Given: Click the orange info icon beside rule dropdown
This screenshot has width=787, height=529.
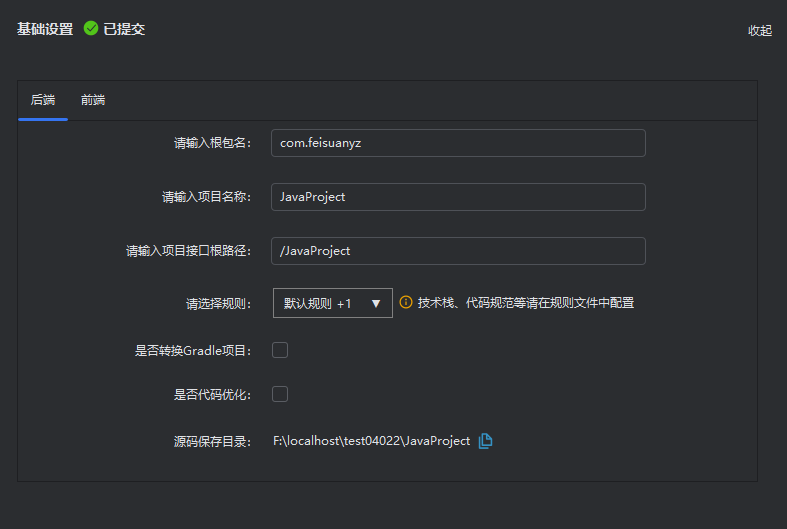Looking at the screenshot, I should tap(406, 302).
